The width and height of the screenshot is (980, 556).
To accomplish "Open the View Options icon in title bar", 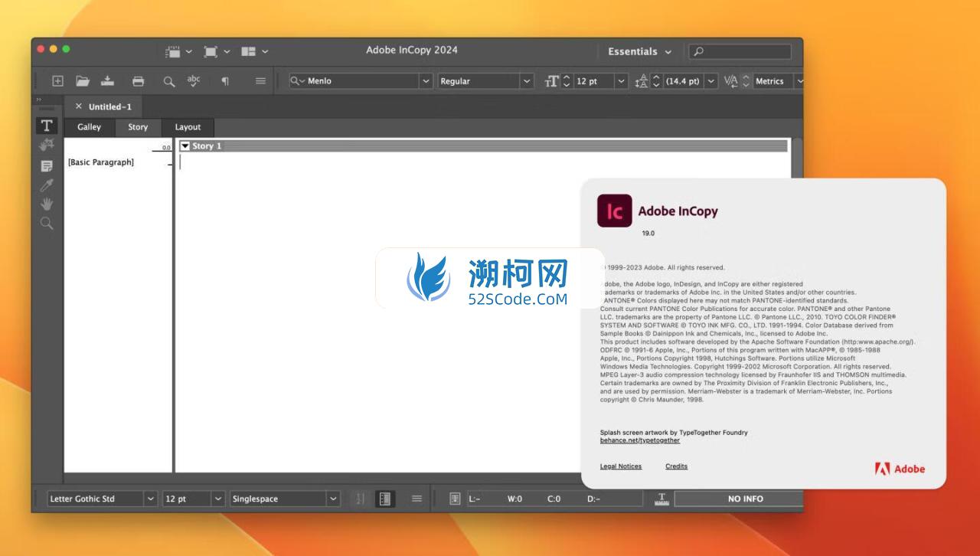I will point(179,51).
